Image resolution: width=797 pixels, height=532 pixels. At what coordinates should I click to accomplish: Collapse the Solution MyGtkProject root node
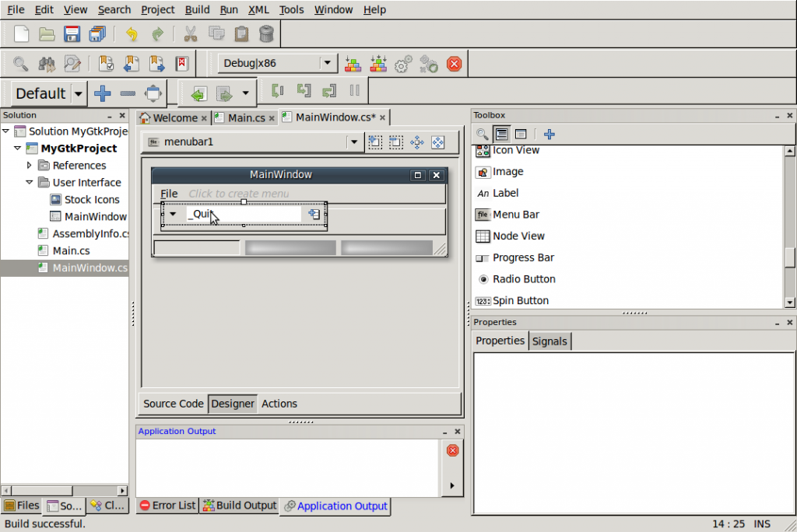[6, 131]
